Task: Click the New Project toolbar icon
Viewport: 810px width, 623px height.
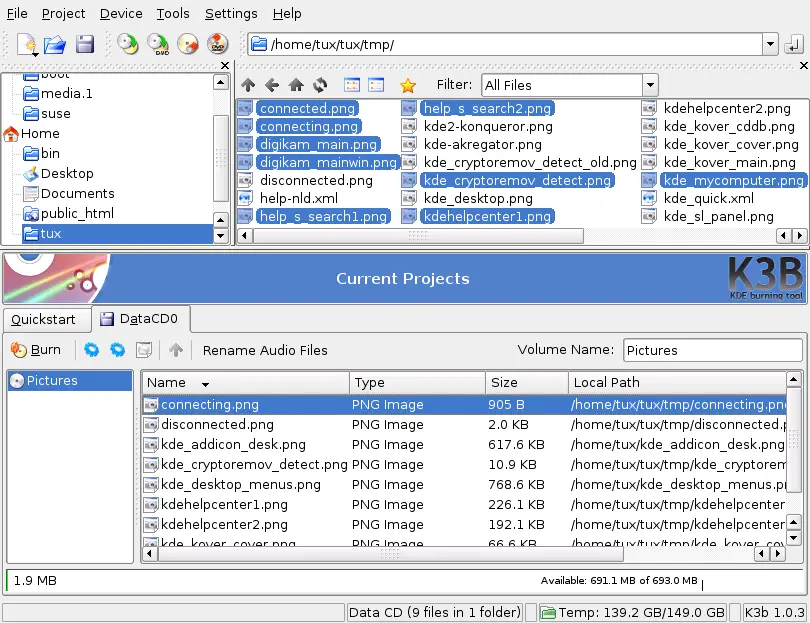Action: (x=26, y=44)
